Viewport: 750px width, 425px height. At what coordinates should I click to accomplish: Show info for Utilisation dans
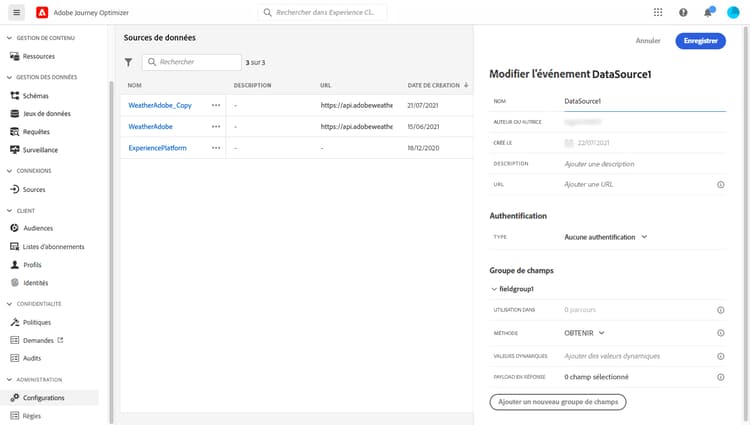pos(720,310)
